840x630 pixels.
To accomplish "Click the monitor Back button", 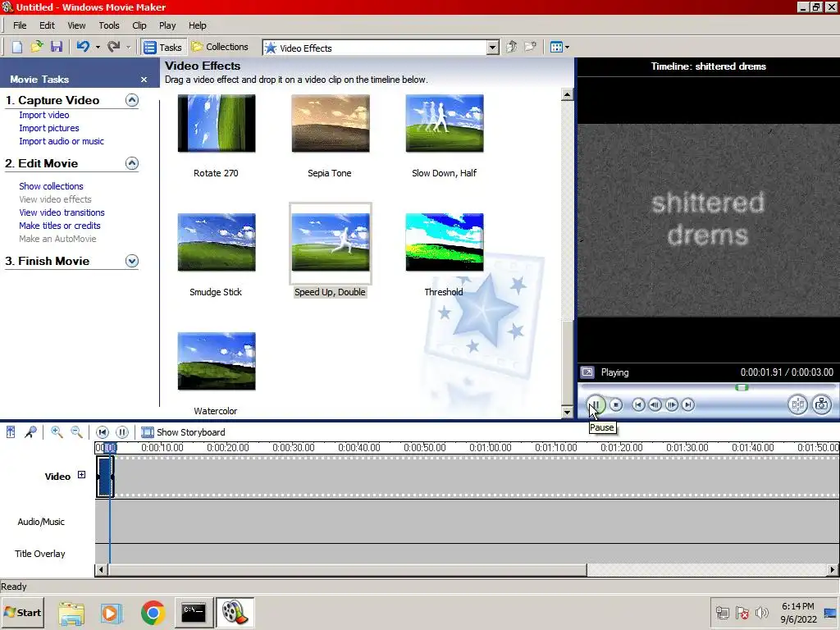I will 638,405.
